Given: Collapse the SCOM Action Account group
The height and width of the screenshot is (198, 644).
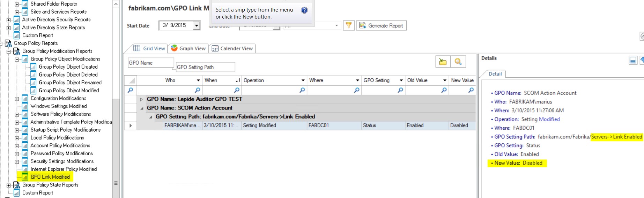Looking at the screenshot, I should (142, 108).
